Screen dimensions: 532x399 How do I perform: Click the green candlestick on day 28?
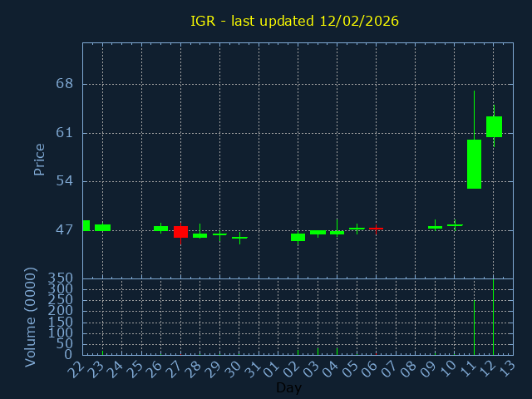(199, 235)
